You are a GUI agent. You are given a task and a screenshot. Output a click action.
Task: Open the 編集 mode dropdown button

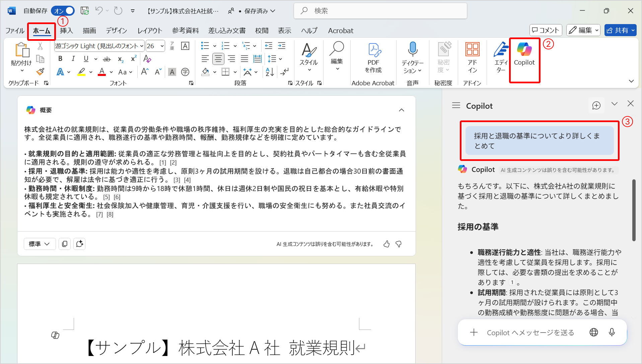[583, 30]
